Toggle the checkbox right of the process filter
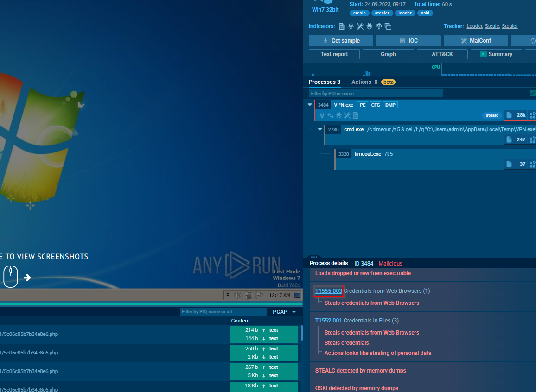This screenshot has width=536, height=392. [x=533, y=94]
